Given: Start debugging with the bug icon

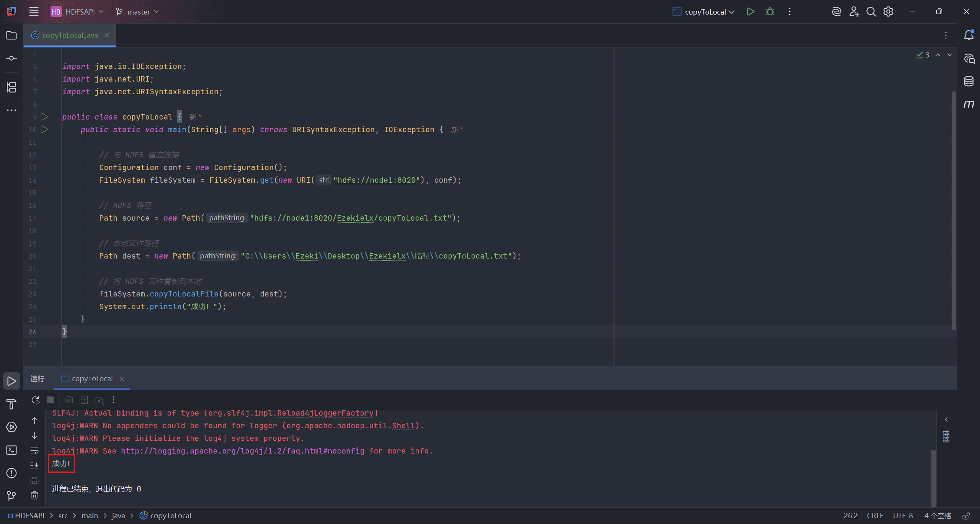Looking at the screenshot, I should [x=770, y=11].
